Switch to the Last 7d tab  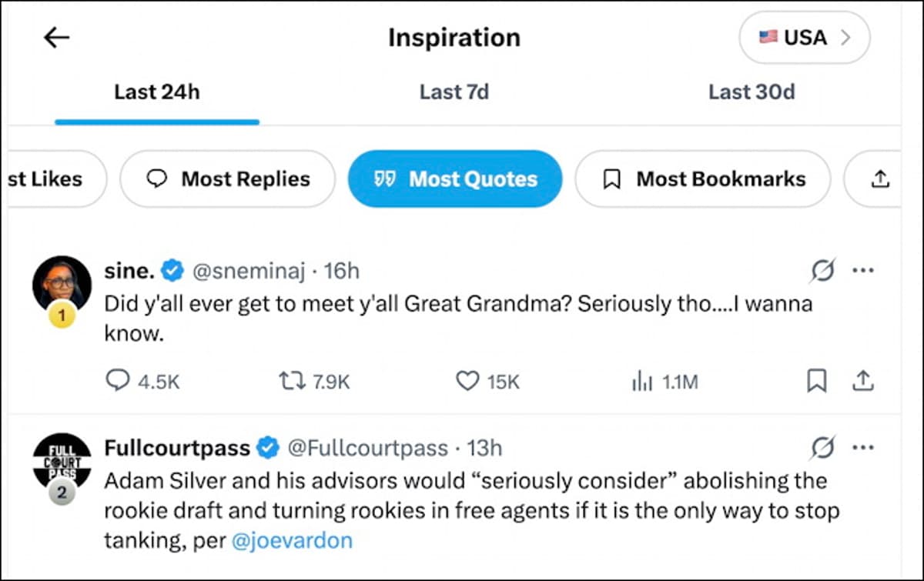click(x=454, y=92)
